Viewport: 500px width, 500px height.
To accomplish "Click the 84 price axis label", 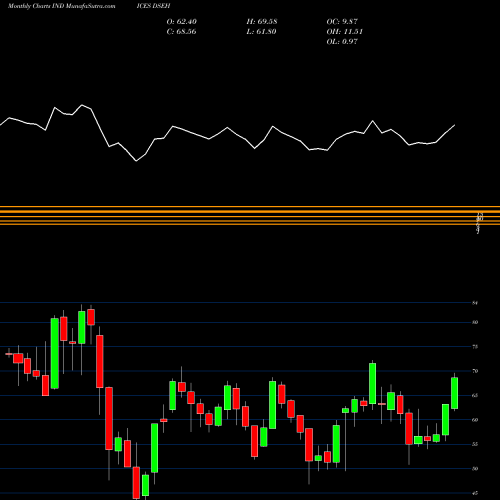I will coord(475,303).
